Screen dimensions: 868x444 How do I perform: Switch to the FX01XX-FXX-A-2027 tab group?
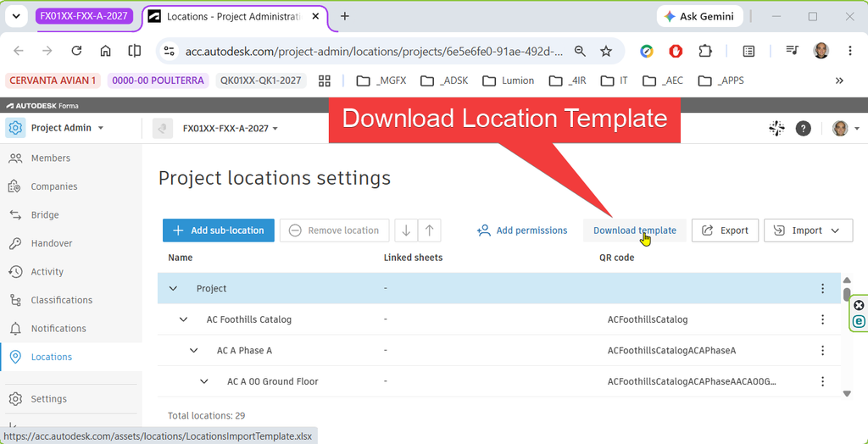(x=84, y=16)
